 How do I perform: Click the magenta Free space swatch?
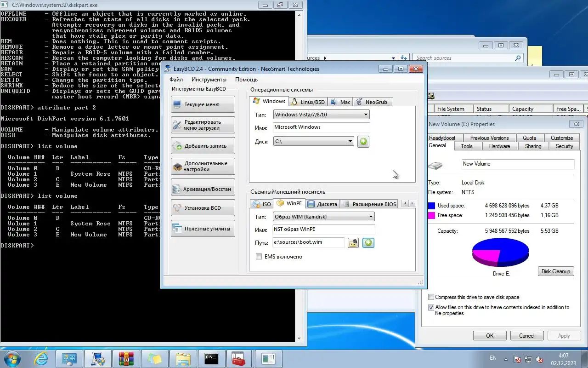pos(431,215)
